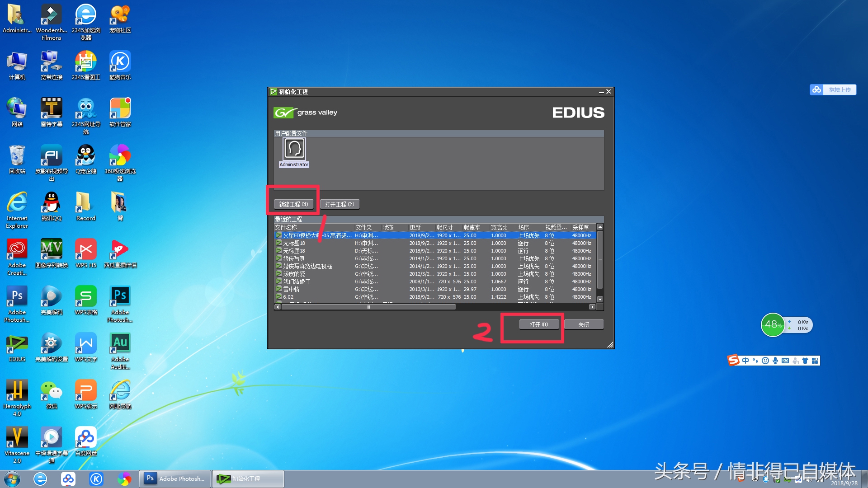Image resolution: width=868 pixels, height=488 pixels.
Task: Click the horizontal scrollbar right arrow in the project list
Action: click(x=593, y=307)
